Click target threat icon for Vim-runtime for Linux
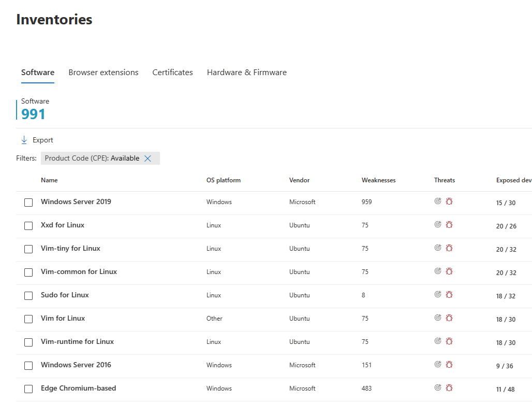This screenshot has width=532, height=403. tap(438, 341)
